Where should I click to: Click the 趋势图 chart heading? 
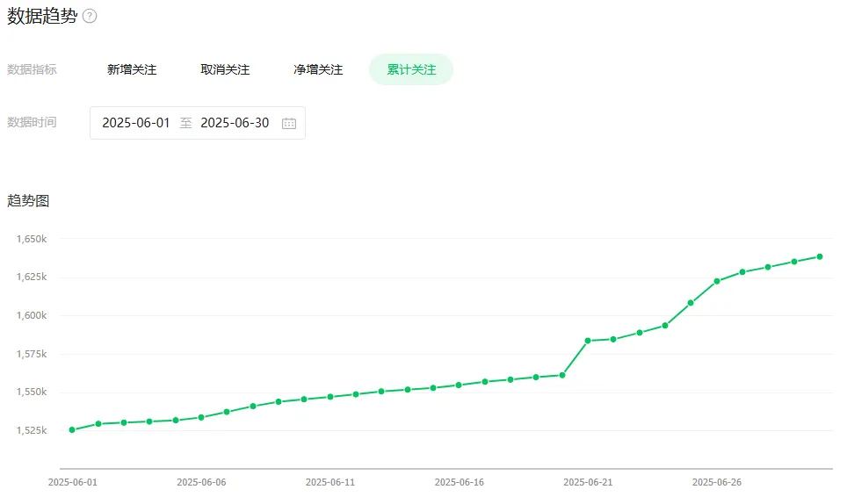[28, 201]
